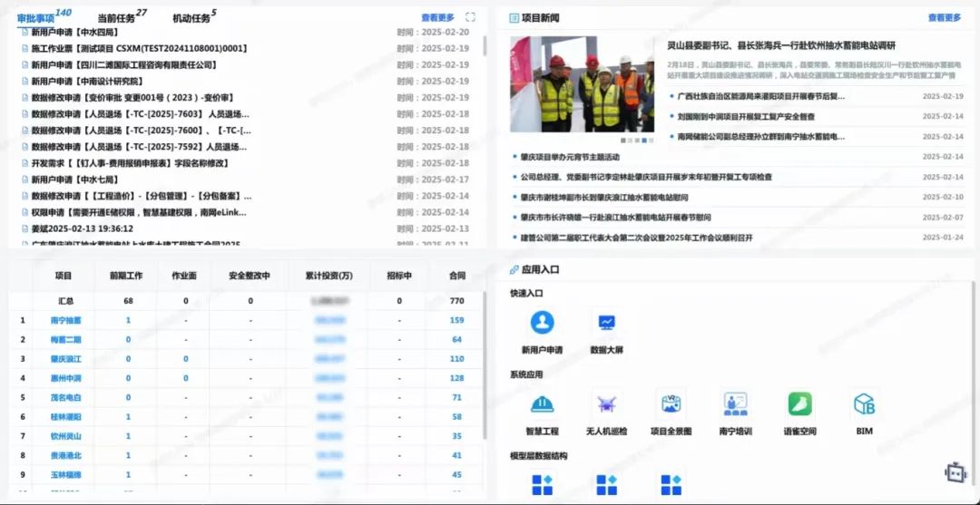Open the BIM cube icon
This screenshot has width=980, height=505.
864,404
